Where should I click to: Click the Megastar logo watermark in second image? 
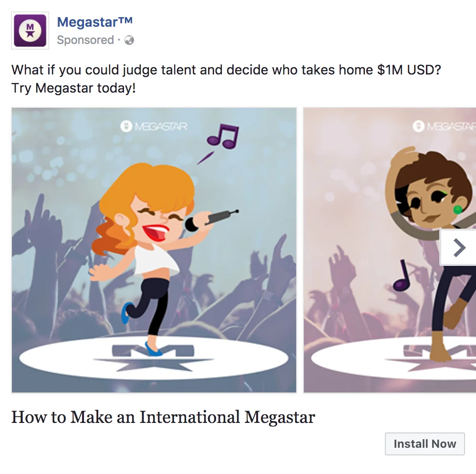[x=444, y=126]
